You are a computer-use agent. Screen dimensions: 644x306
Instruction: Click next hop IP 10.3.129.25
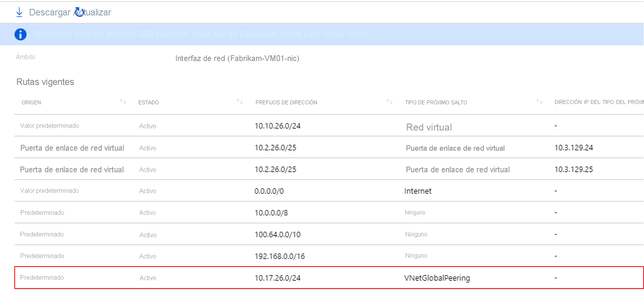pyautogui.click(x=574, y=169)
